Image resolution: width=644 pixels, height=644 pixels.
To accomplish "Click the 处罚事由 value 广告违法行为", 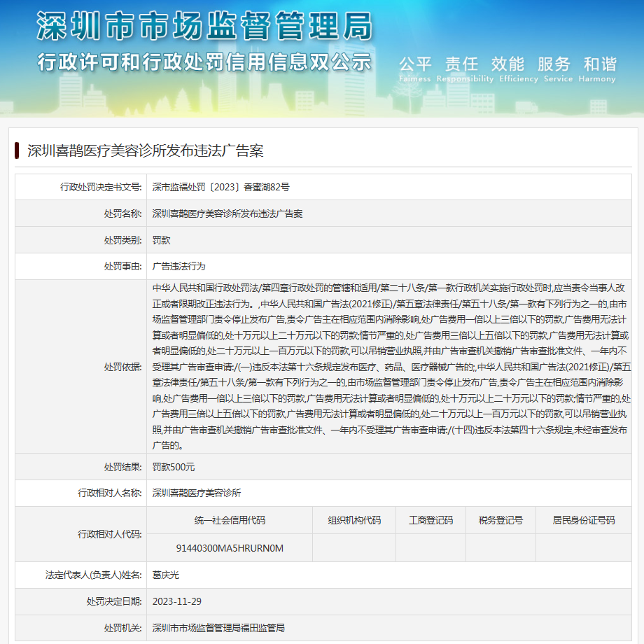I will (179, 267).
